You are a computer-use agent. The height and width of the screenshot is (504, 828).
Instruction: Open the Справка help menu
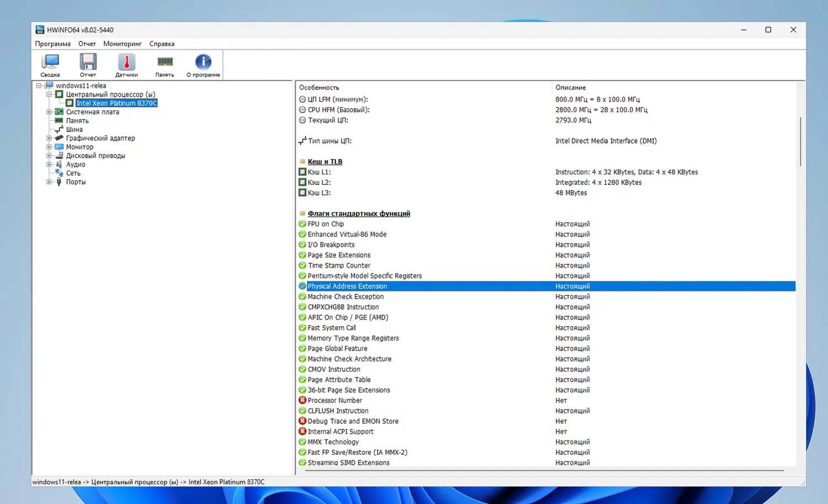pyautogui.click(x=162, y=44)
